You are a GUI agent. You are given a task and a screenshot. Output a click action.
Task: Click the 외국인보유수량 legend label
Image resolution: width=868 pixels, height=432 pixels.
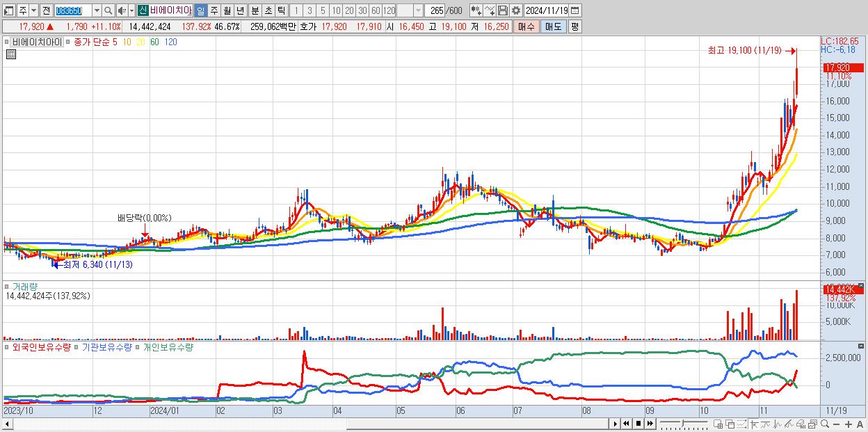[x=42, y=346]
